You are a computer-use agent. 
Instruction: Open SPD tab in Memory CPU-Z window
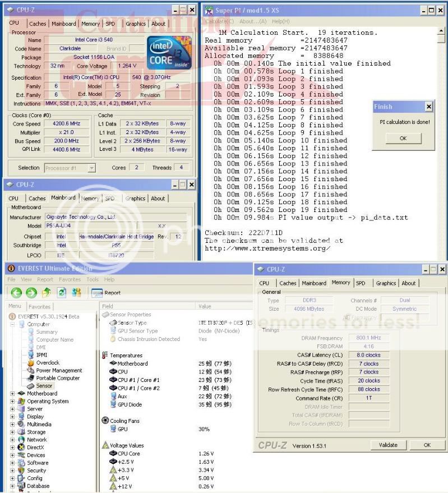coord(361,283)
